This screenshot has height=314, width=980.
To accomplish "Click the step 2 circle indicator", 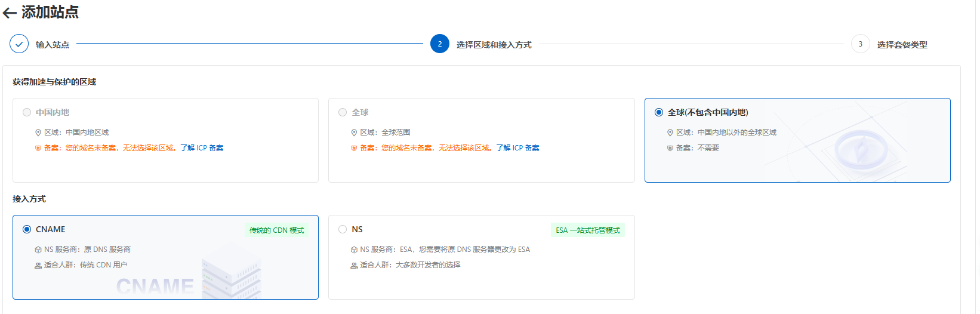I will point(440,44).
